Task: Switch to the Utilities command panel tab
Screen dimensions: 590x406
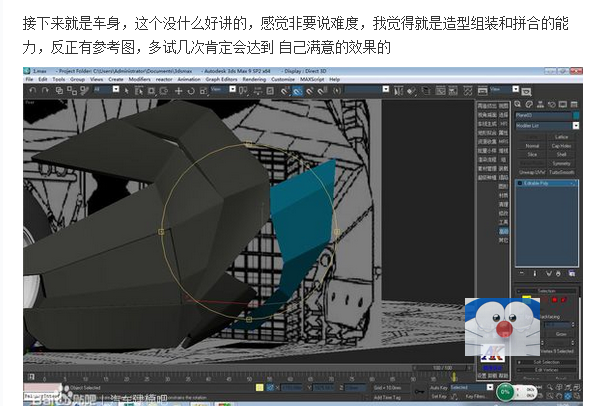Action: click(574, 104)
